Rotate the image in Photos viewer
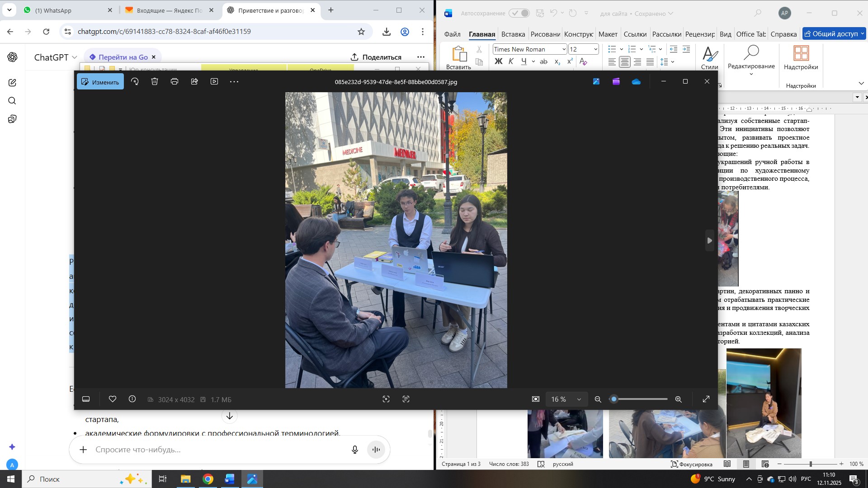This screenshot has height=488, width=868. pos(135,82)
